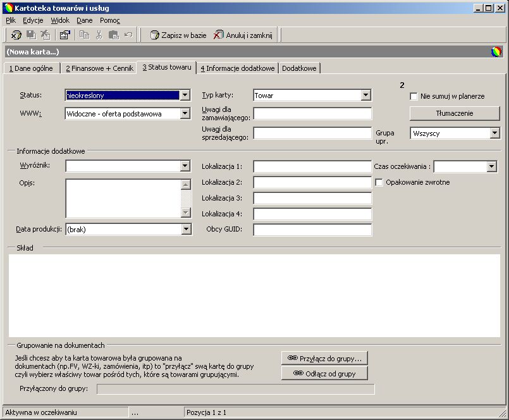Click Zapisz w bazie to save

(x=178, y=35)
